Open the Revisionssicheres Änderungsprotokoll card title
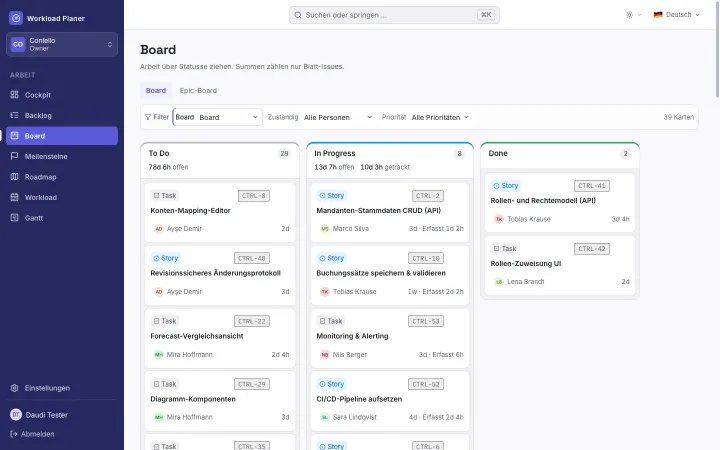This screenshot has width=720, height=450. click(215, 273)
